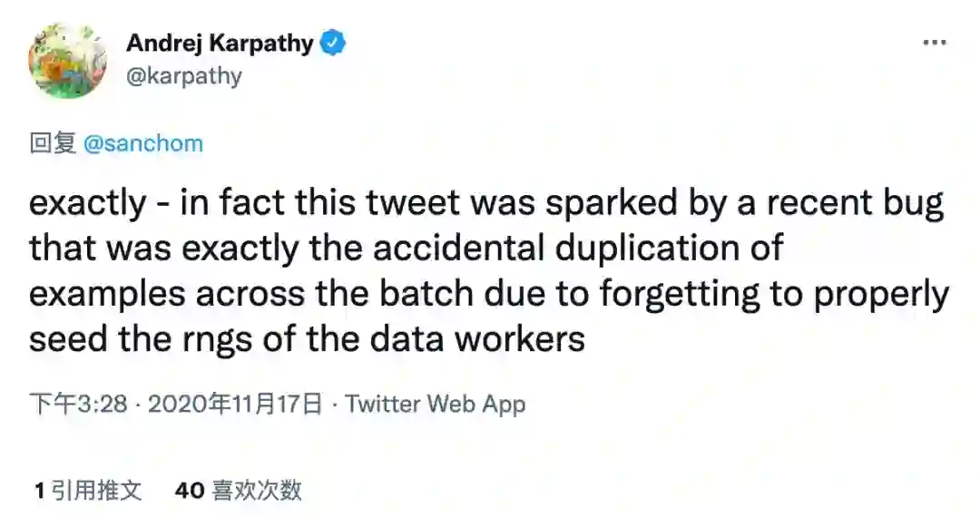Open the @sanchom mention link

[142, 143]
